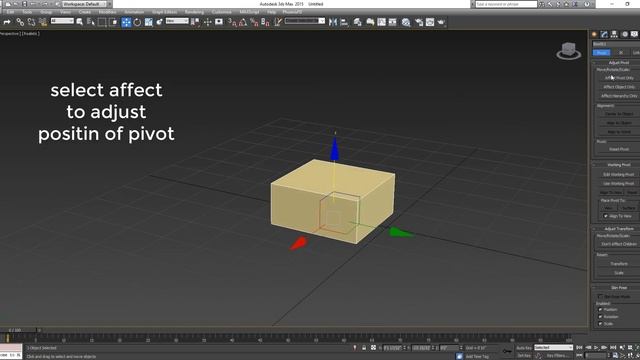Open the Rendering menu
640x360 pixels.
point(194,12)
